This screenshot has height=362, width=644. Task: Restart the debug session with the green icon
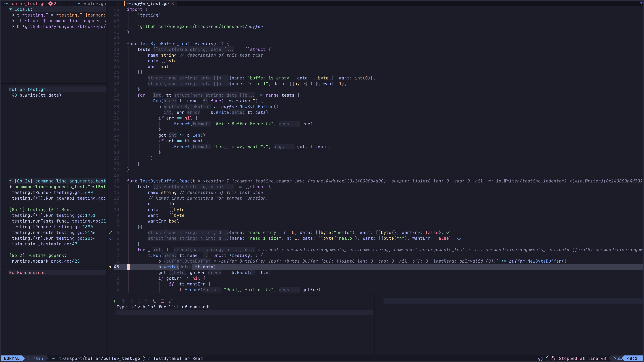coord(155,301)
